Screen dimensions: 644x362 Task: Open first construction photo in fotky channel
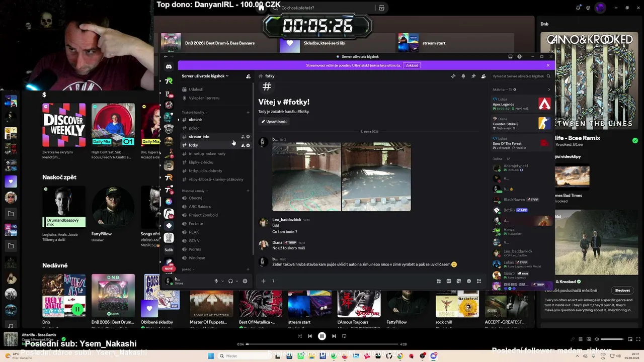coord(306,176)
